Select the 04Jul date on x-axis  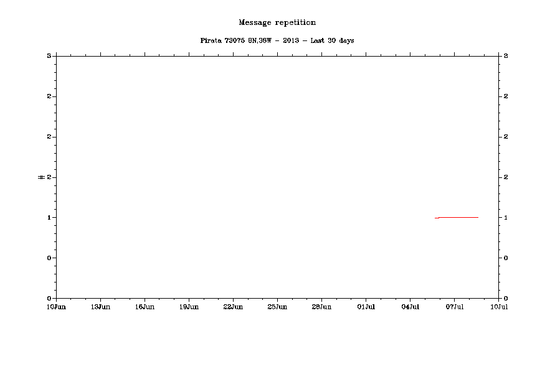[x=410, y=307]
